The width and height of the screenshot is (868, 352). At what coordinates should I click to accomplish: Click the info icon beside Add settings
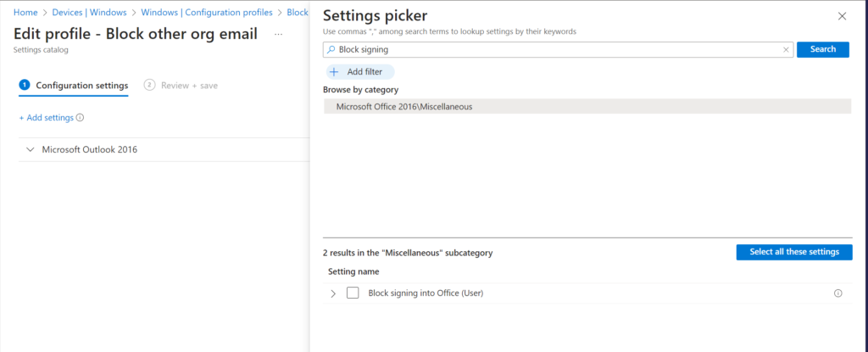pyautogui.click(x=80, y=118)
